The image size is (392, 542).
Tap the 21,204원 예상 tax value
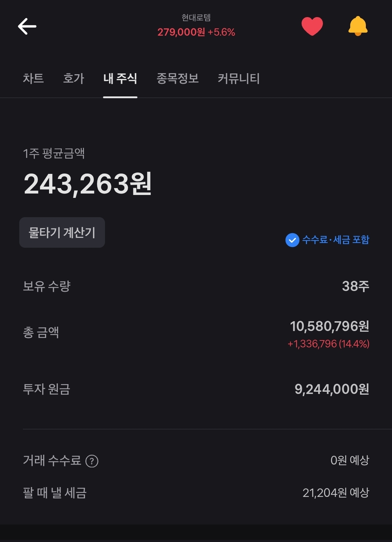(336, 493)
